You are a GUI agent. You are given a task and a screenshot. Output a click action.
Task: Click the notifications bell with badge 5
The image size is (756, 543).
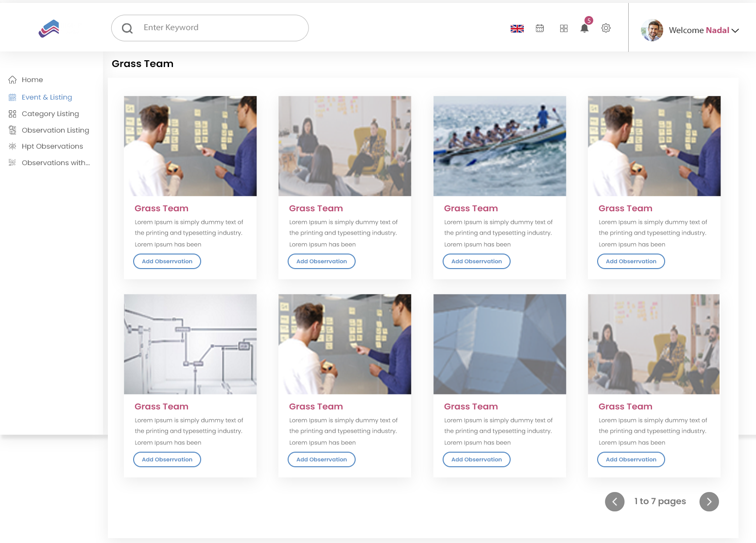[584, 28]
